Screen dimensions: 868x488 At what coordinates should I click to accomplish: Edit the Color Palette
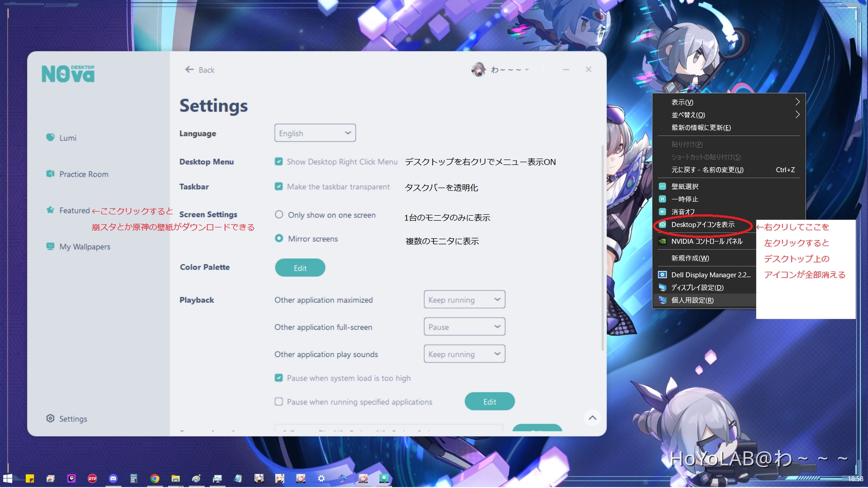pyautogui.click(x=299, y=267)
